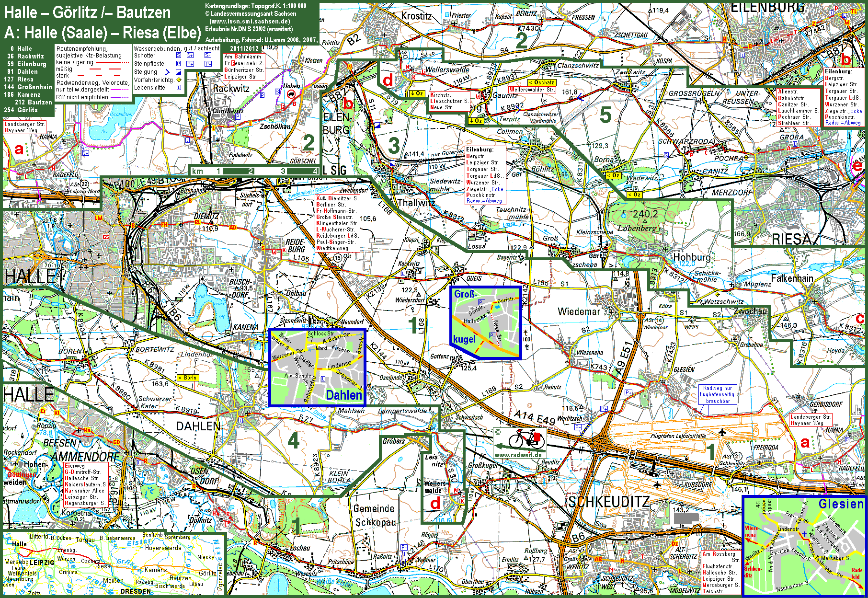Image resolution: width=868 pixels, height=598 pixels.
Task: Open the www.lvsn.smi.sachsen.de link in header
Action: coord(250,22)
